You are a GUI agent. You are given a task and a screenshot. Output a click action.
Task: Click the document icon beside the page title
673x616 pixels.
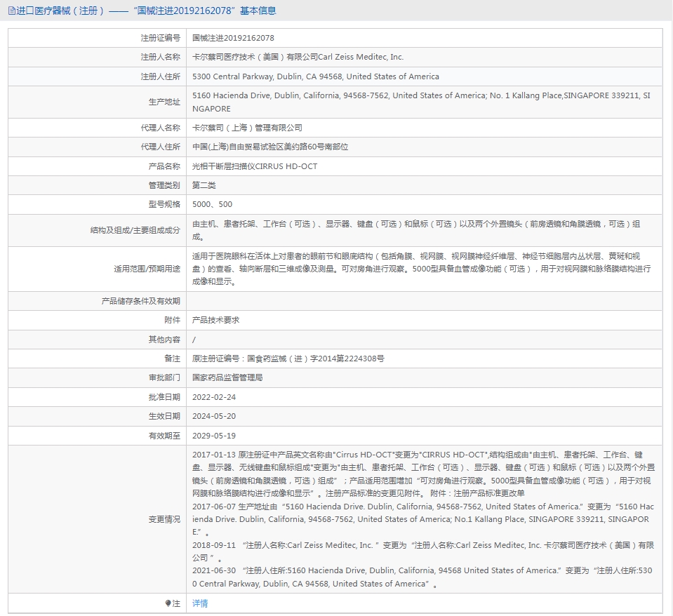[12, 11]
